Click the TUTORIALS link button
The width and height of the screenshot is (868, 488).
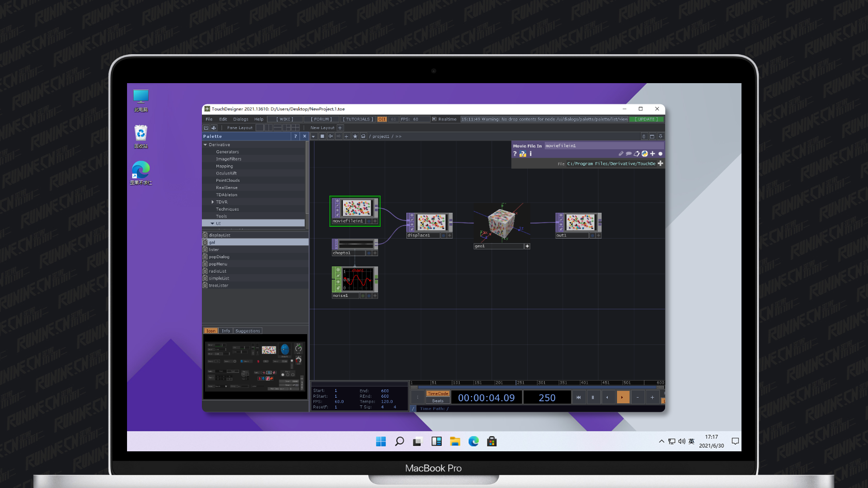tap(358, 119)
